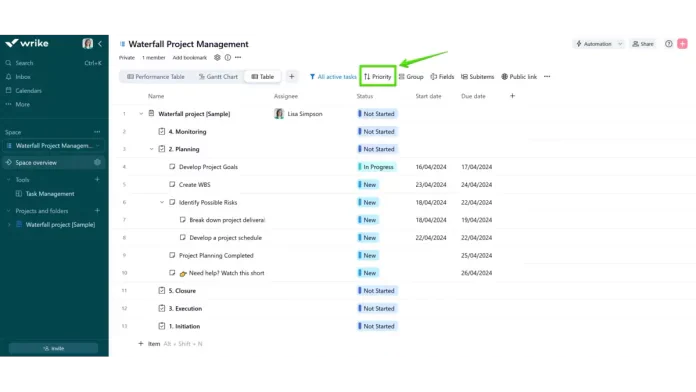The height and width of the screenshot is (392, 696).
Task: Click the 5. Closure milestone icon
Action: pos(162,291)
